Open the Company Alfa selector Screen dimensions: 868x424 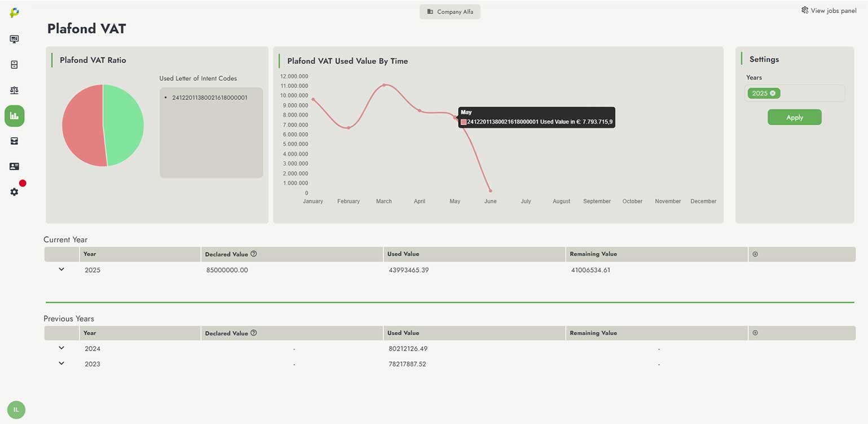[450, 12]
